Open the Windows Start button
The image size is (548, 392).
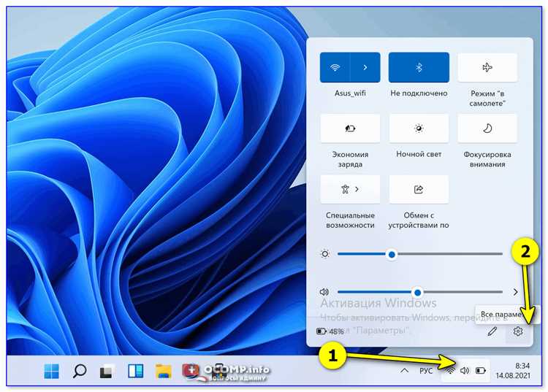pyautogui.click(x=52, y=371)
